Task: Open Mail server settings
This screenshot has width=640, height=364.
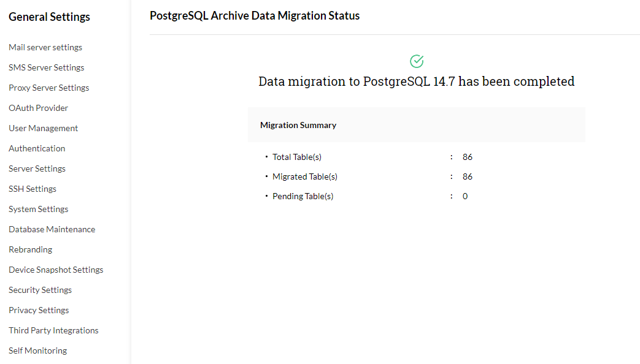Action: pos(45,47)
